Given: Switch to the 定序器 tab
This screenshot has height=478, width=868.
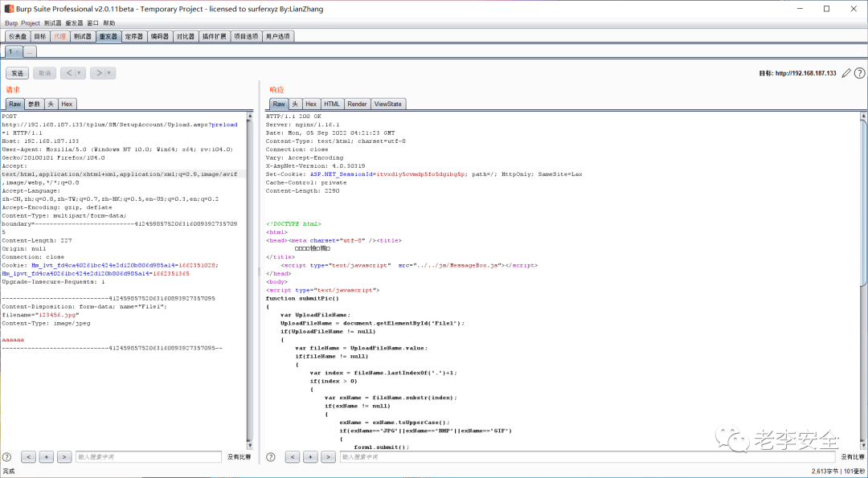Looking at the screenshot, I should click(134, 36).
